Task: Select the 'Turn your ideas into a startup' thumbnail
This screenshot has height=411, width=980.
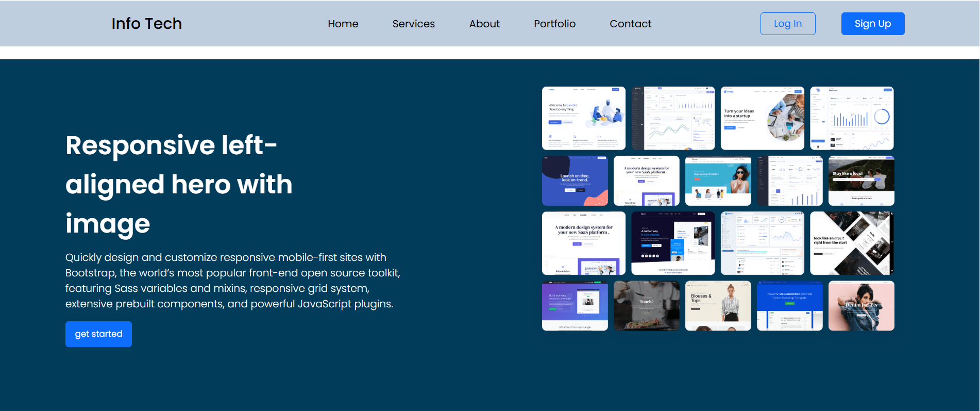Action: coord(762,118)
